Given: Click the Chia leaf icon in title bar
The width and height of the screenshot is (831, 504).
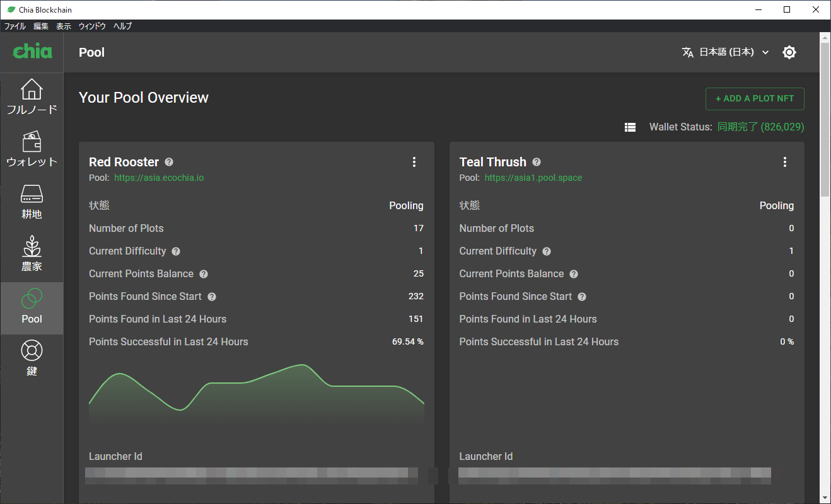Looking at the screenshot, I should point(11,9).
